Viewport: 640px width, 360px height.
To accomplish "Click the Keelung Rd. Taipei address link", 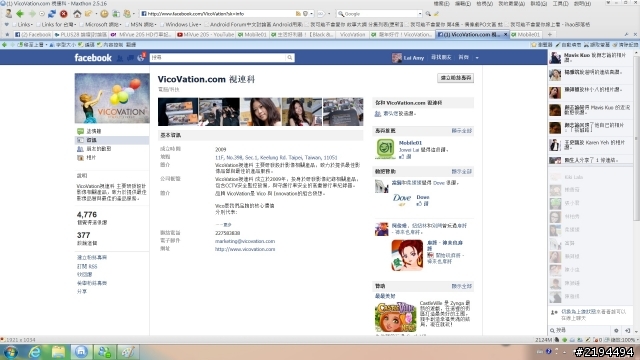I will [276, 157].
